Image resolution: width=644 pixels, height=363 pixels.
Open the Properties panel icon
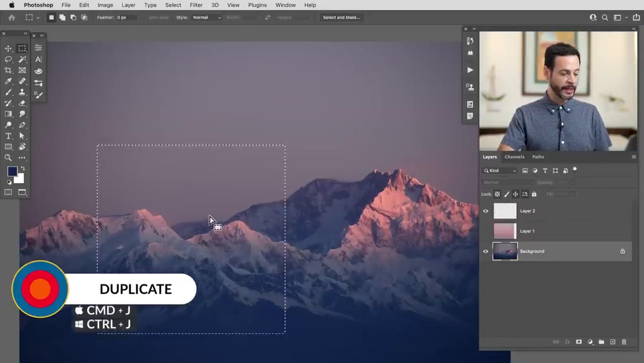[38, 48]
